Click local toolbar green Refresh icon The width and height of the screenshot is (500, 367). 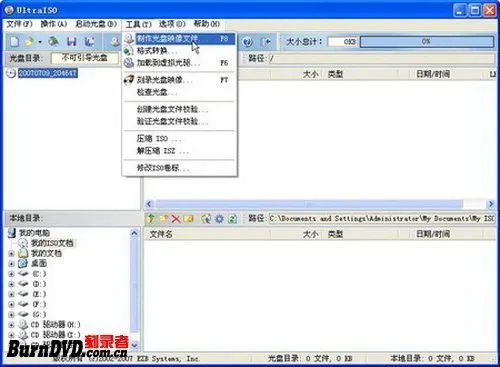232,219
